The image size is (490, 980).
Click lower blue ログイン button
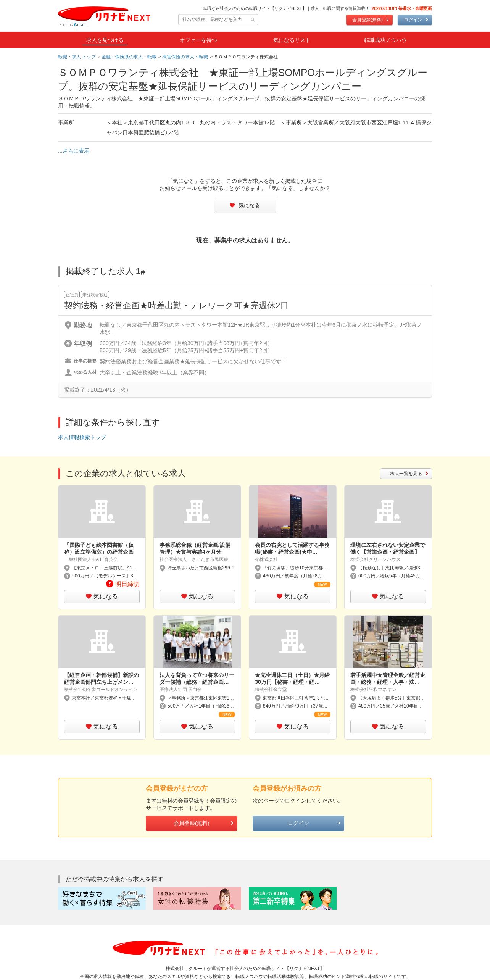tap(298, 823)
